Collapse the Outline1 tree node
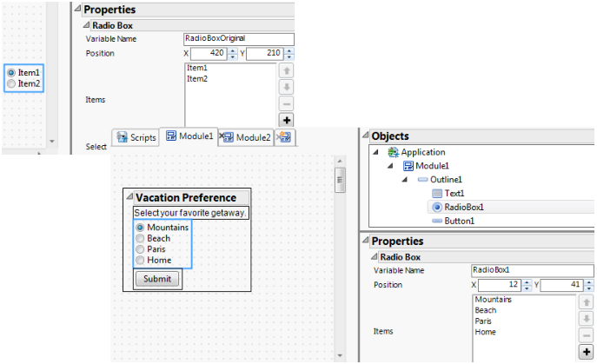Viewport: 597px width, 364px height. pos(406,179)
